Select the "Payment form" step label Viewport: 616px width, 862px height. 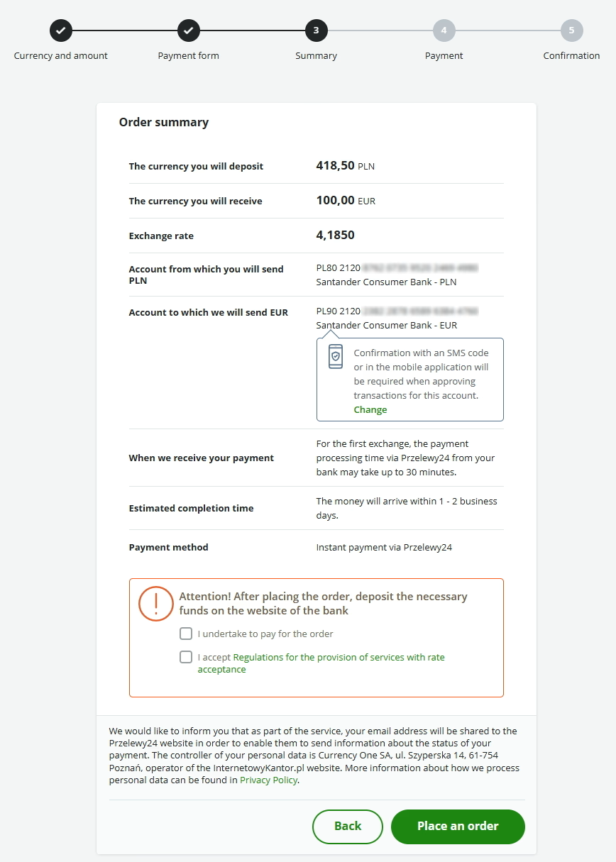(x=189, y=56)
